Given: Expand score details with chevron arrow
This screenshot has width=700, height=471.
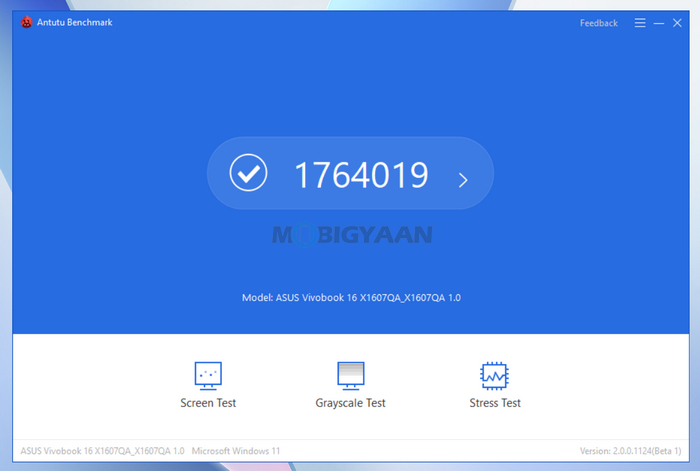Looking at the screenshot, I should click(463, 180).
